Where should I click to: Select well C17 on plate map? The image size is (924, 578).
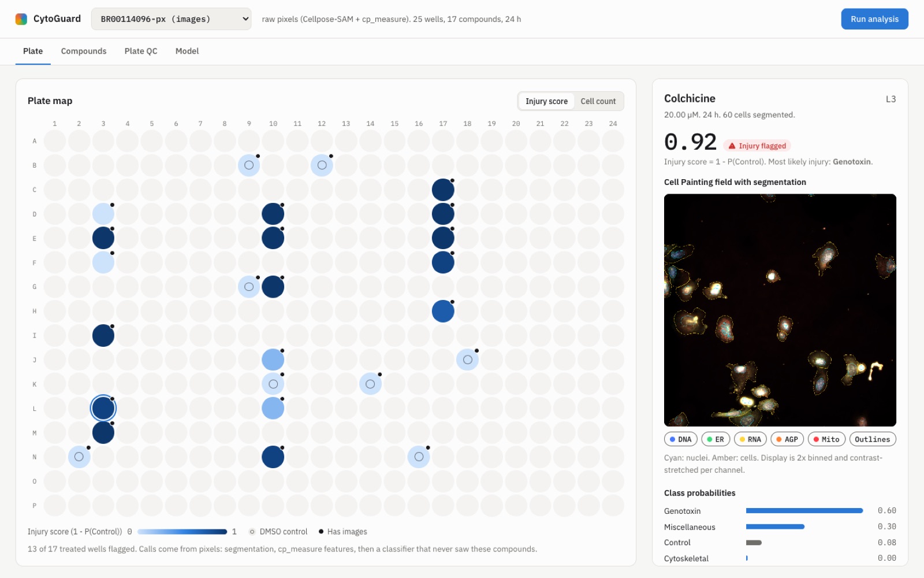[443, 190]
